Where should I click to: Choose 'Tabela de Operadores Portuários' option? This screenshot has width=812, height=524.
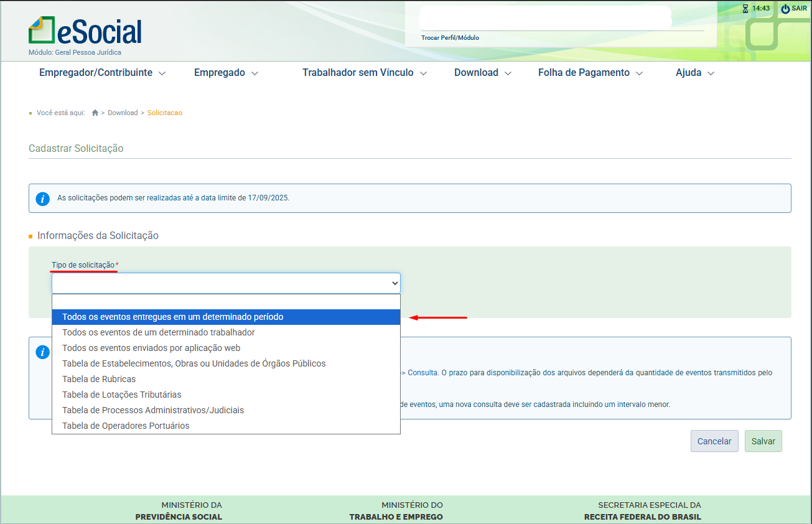click(226, 426)
